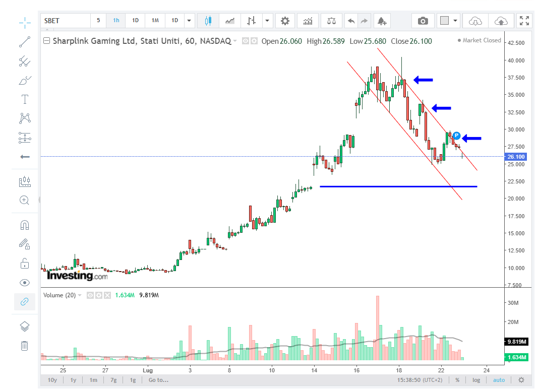Open the interval dropdown arrow

pyautogui.click(x=189, y=21)
